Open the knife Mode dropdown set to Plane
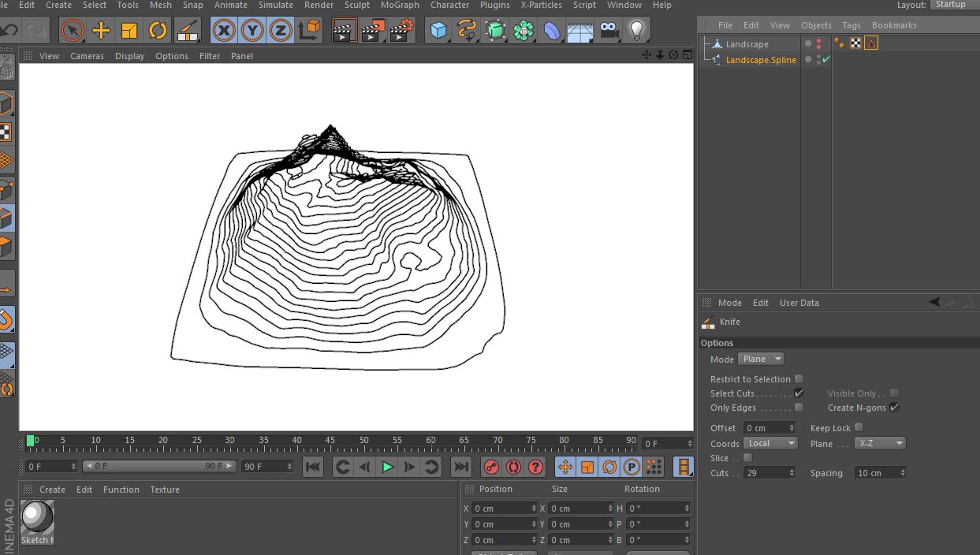The width and height of the screenshot is (980, 555). point(761,359)
